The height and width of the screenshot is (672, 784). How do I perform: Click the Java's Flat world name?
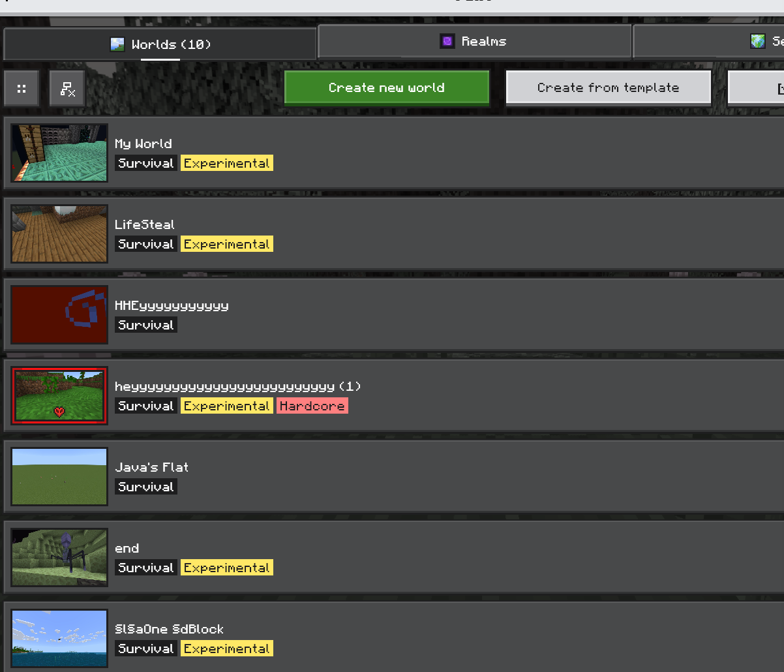pos(151,467)
